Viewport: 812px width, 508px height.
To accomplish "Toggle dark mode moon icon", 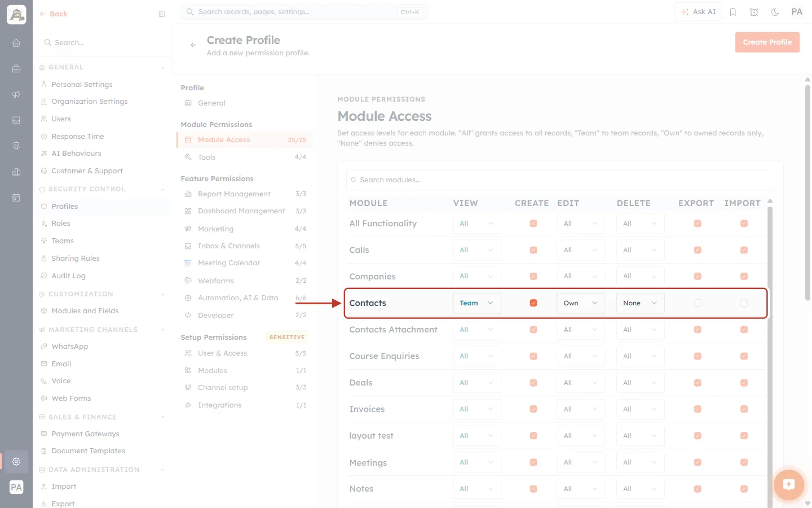I will [x=775, y=12].
